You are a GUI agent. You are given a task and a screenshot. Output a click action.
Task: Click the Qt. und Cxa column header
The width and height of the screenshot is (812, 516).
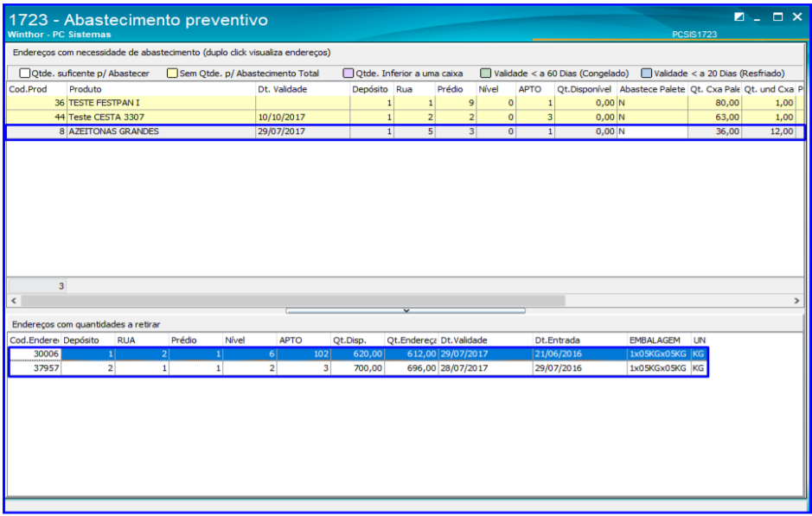pyautogui.click(x=769, y=89)
